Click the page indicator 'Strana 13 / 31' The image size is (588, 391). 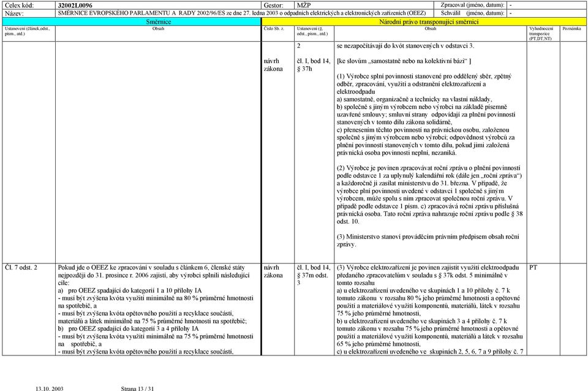(137, 389)
